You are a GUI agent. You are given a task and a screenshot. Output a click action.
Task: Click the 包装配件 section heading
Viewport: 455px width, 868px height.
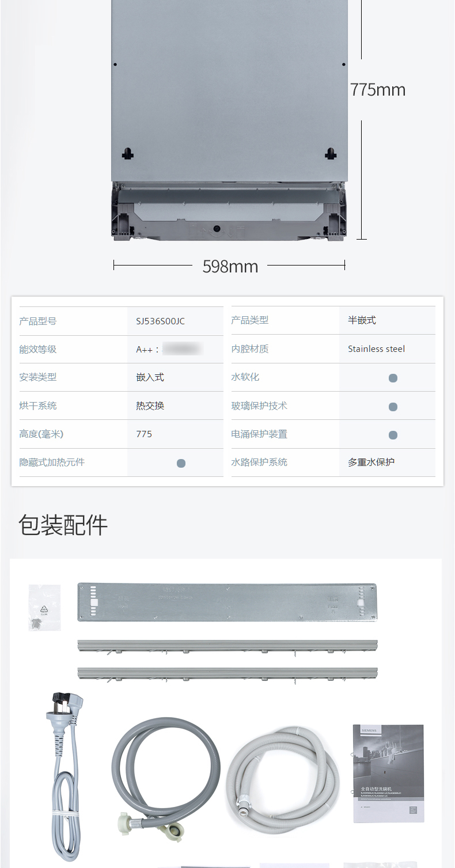click(x=63, y=525)
